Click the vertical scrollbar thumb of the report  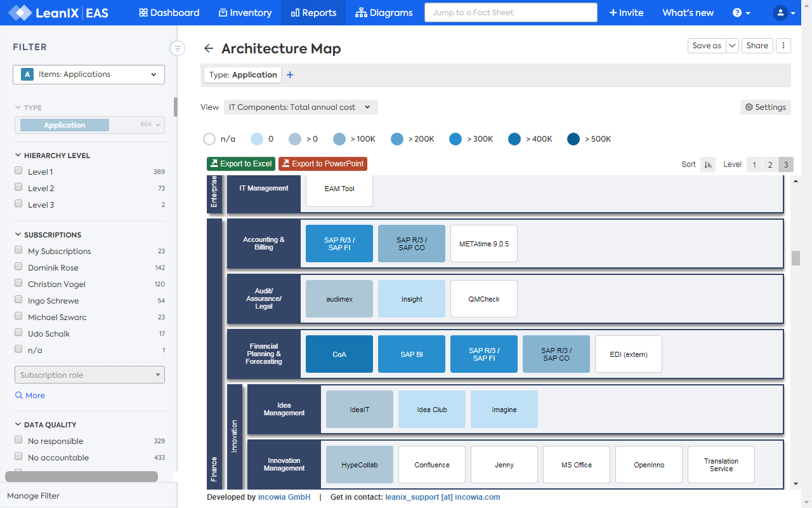coord(796,258)
